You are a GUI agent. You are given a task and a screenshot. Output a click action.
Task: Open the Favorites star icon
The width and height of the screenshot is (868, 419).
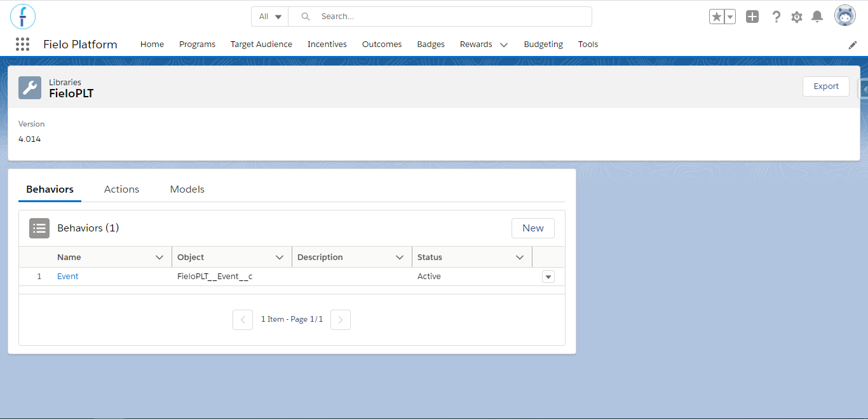click(x=717, y=17)
